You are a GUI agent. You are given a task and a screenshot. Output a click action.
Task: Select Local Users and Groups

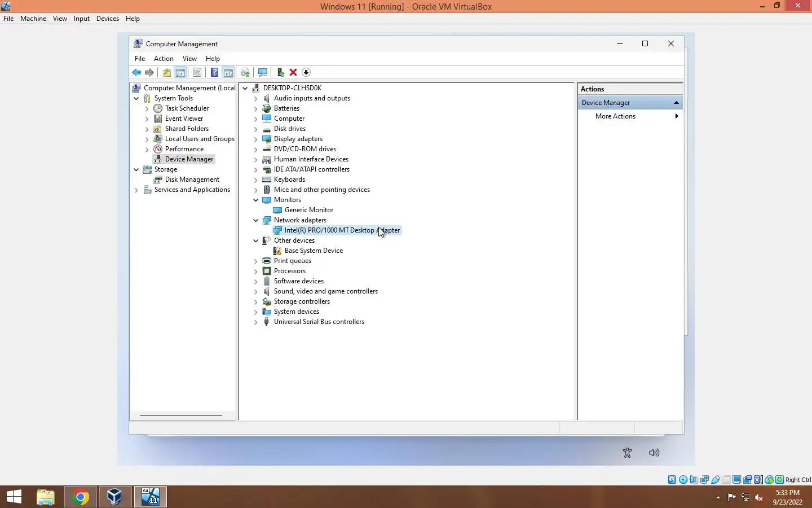coord(200,139)
